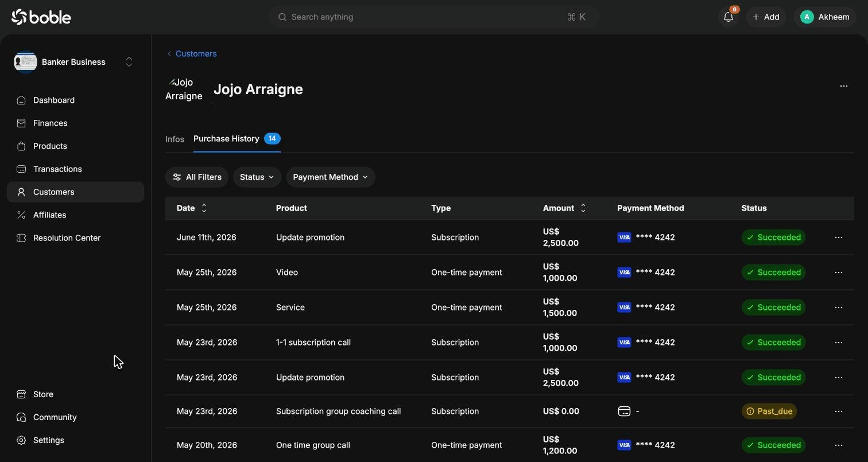The width and height of the screenshot is (868, 462).
Task: Click 'One time group call' product text
Action: (x=313, y=445)
